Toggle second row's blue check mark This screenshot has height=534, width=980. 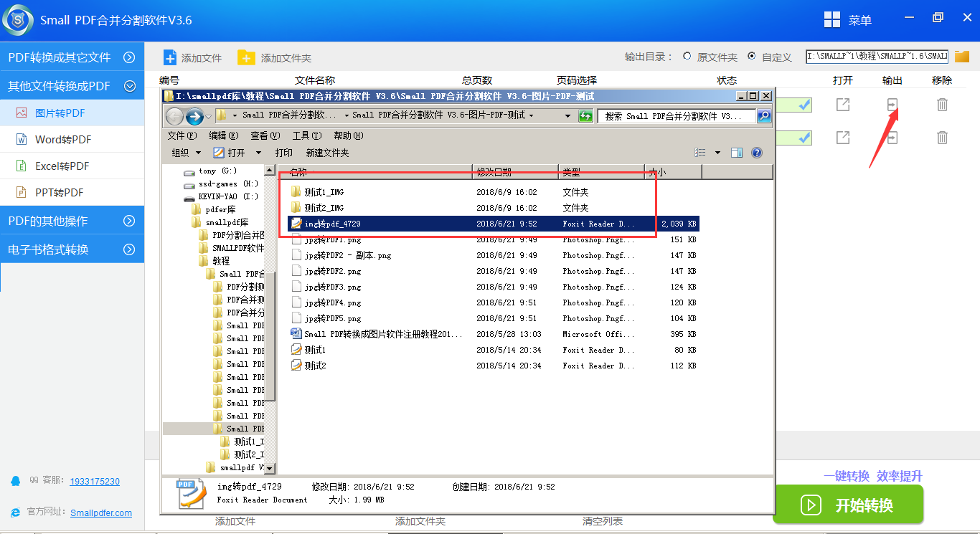805,137
